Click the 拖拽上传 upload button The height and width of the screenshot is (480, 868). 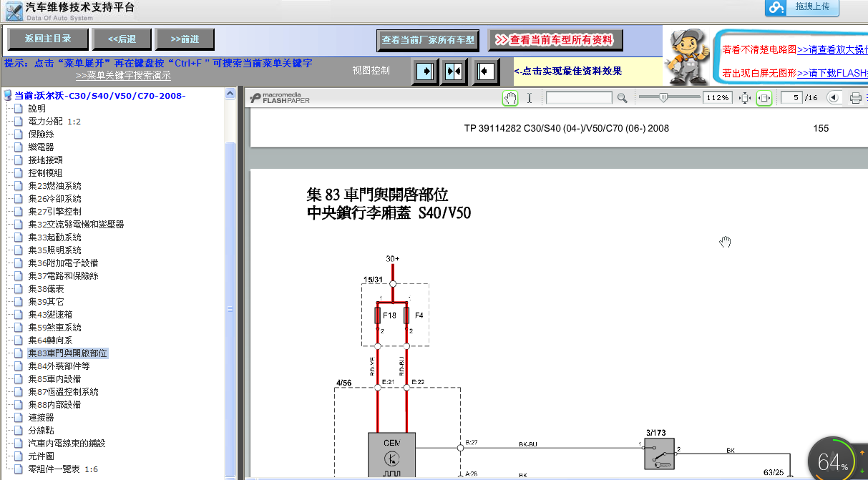(813, 7)
